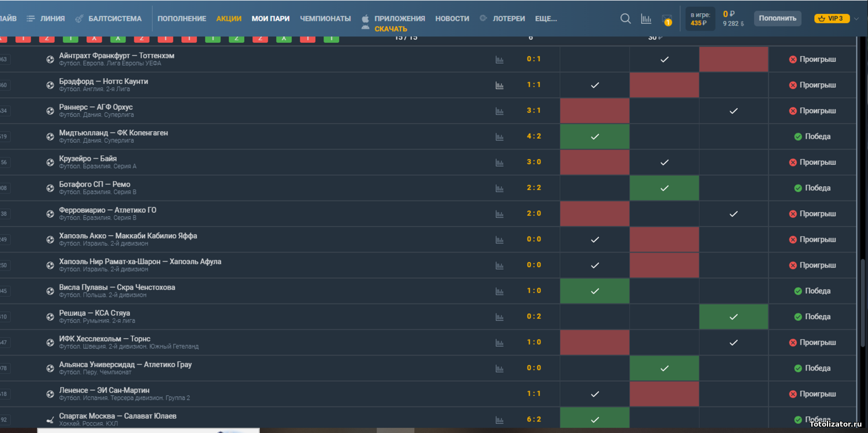Image resolution: width=868 pixels, height=433 pixels.
Task: Click the VIP 3 crown badge
Action: [x=832, y=18]
